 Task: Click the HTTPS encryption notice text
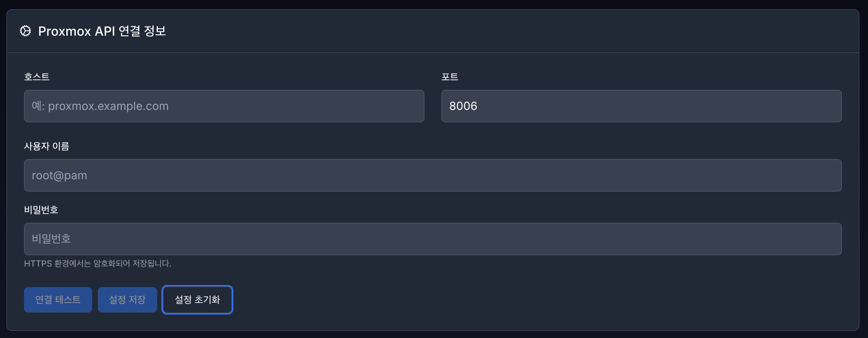tap(97, 264)
